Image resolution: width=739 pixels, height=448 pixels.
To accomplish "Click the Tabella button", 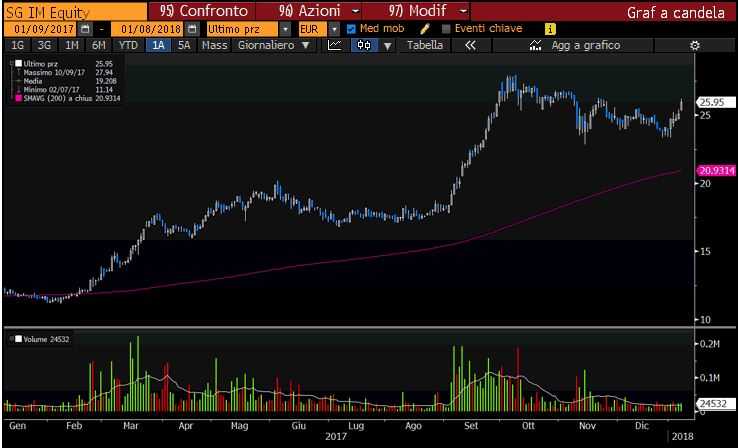I will [x=425, y=45].
